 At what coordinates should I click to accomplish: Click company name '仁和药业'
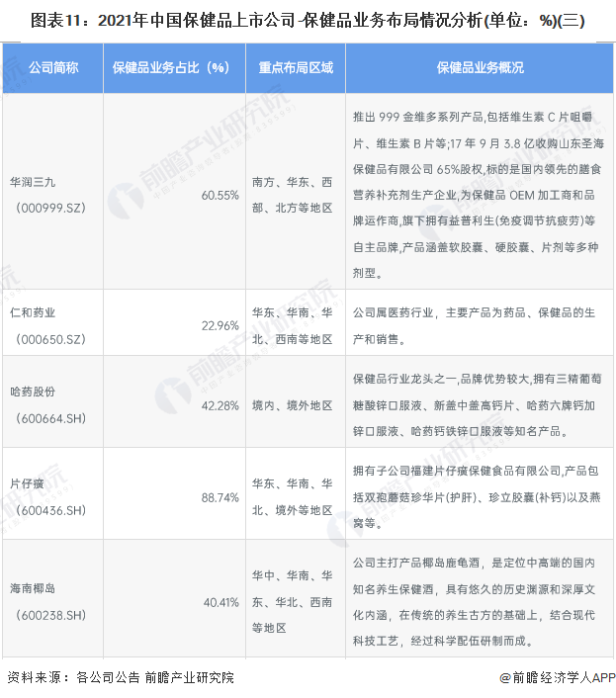coord(33,312)
